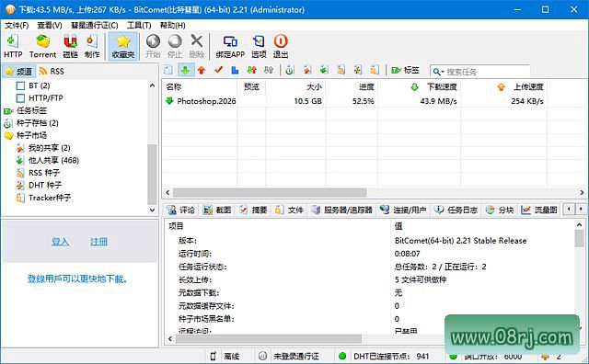The height and width of the screenshot is (364, 589).
Task: Sort by 下载速度 column header
Action: [x=420, y=86]
